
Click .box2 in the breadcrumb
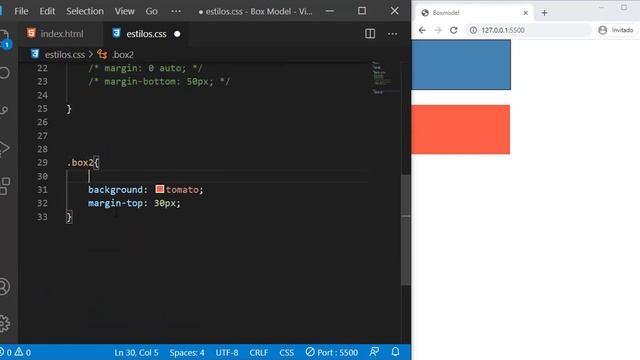[122, 54]
